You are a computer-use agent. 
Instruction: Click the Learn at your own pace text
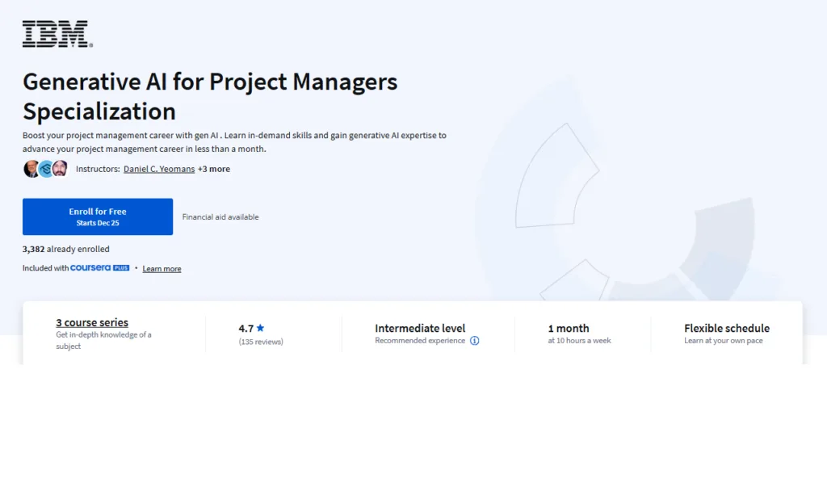(x=723, y=341)
